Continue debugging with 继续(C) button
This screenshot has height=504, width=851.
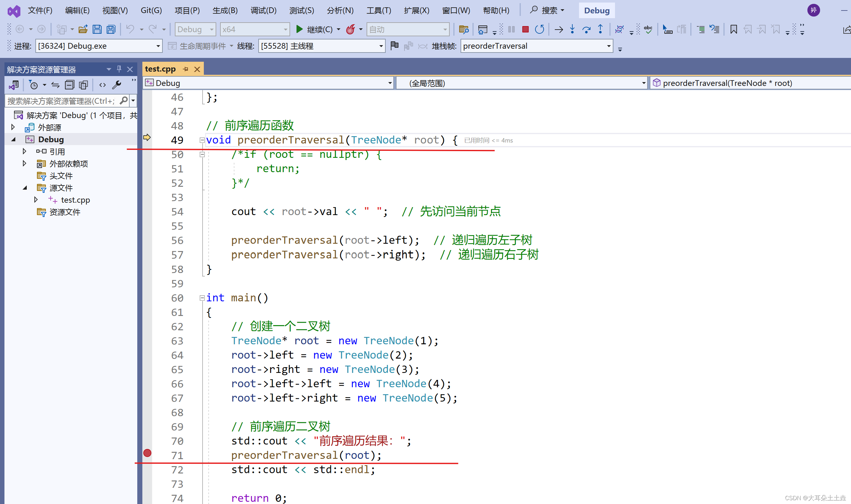(314, 30)
